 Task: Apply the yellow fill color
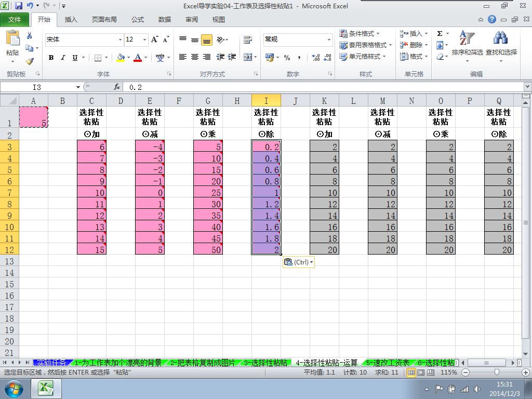pos(121,58)
